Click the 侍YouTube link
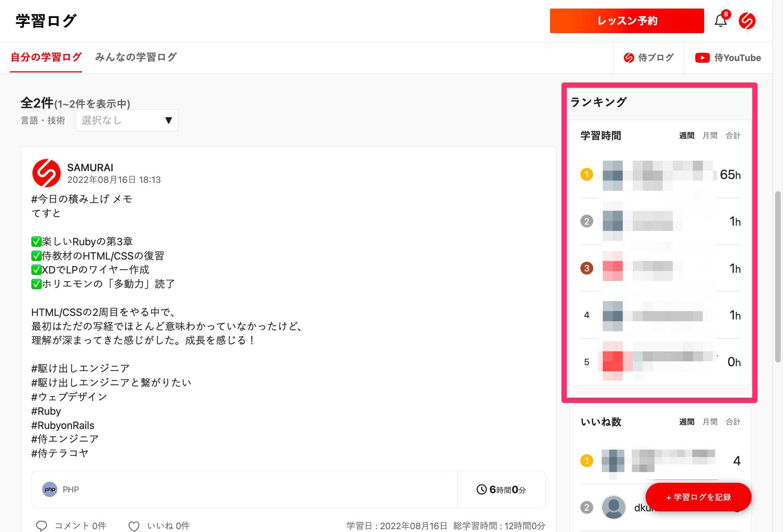 point(728,58)
